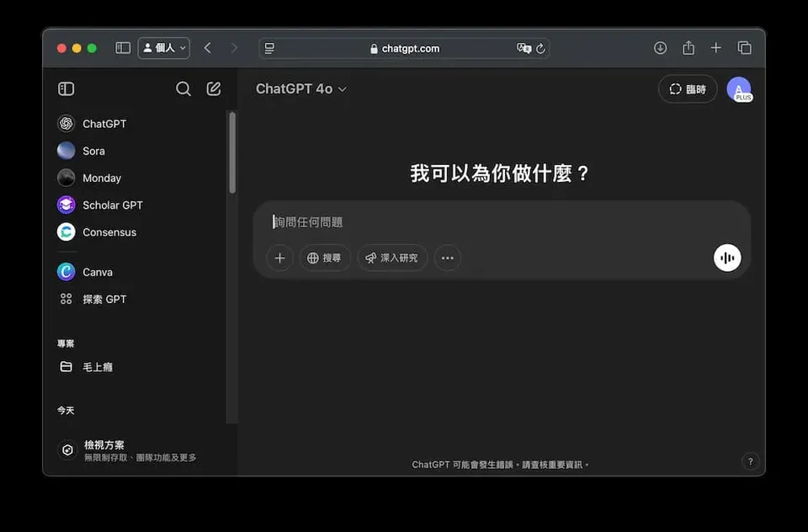Screen dimensions: 808x532
Task: Open the help question mark button
Action: (750, 461)
